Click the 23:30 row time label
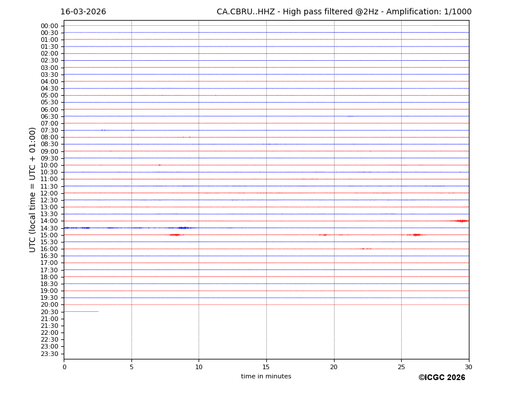The image size is (532, 399). coord(49,354)
